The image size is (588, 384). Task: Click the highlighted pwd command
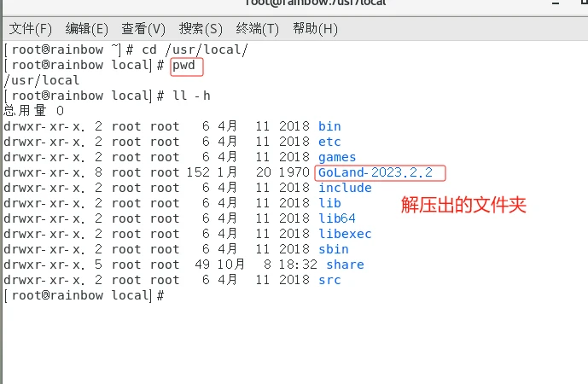187,66
